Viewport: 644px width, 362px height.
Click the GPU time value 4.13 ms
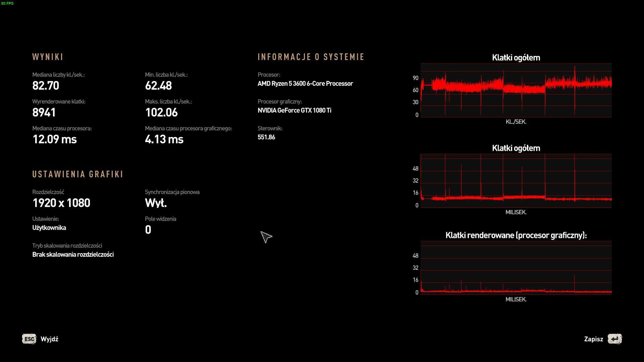164,139
